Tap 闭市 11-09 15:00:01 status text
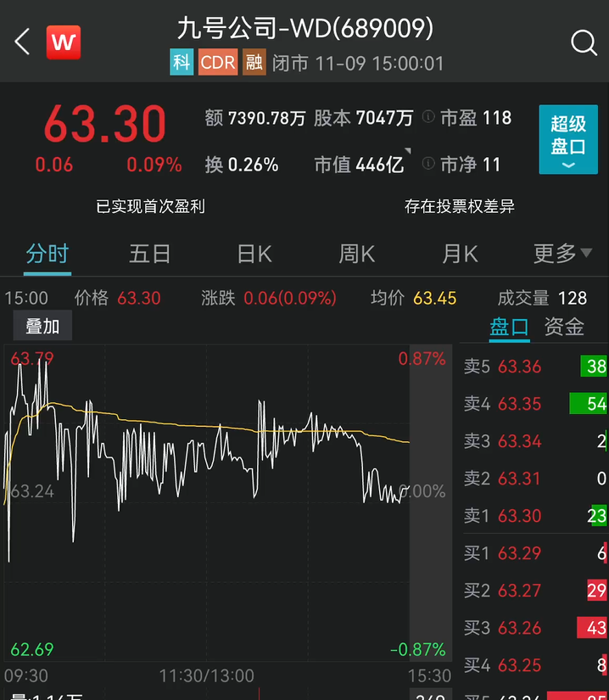Viewport: 609px width, 700px height. tap(358, 64)
